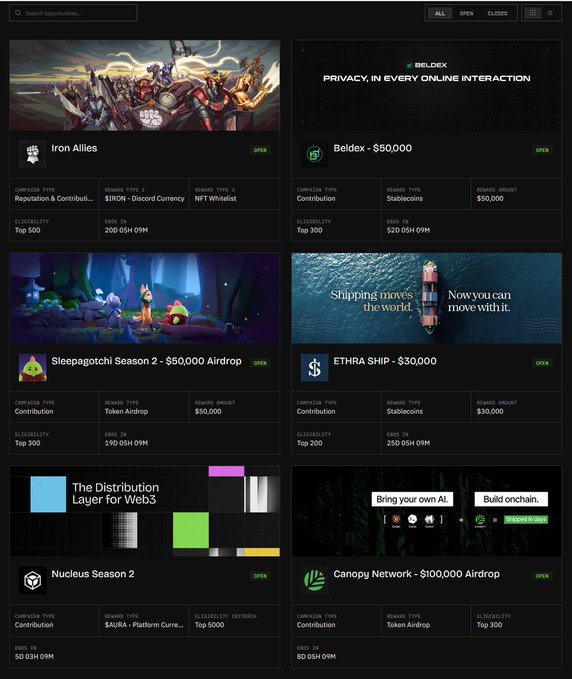572x679 pixels.
Task: Click '$50,000' reward amount on Beldex card
Action: 490,199
